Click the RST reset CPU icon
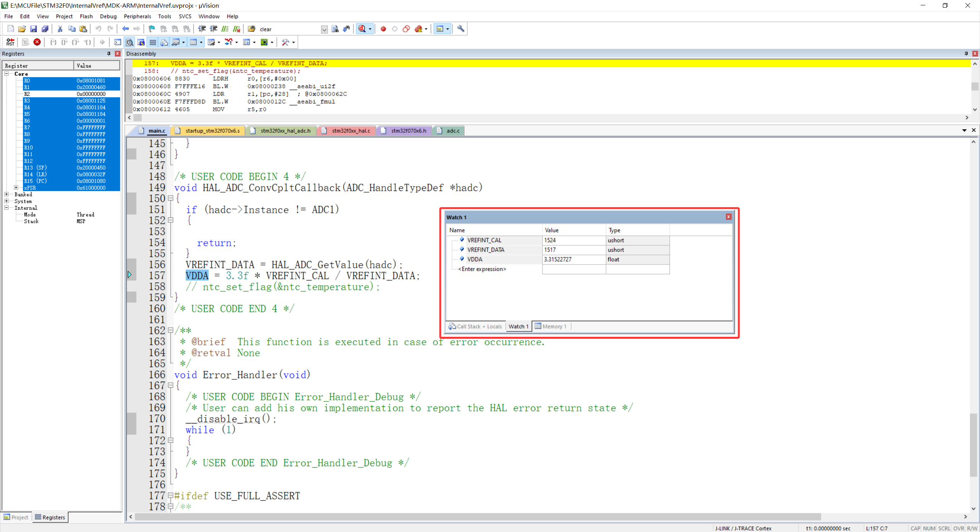The width and height of the screenshot is (980, 532). [x=10, y=42]
